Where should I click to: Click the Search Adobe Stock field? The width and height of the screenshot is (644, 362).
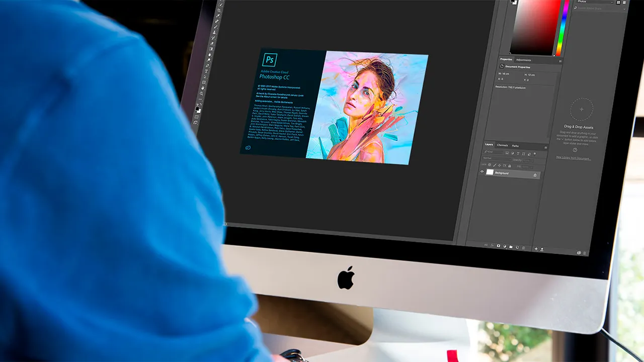click(600, 9)
